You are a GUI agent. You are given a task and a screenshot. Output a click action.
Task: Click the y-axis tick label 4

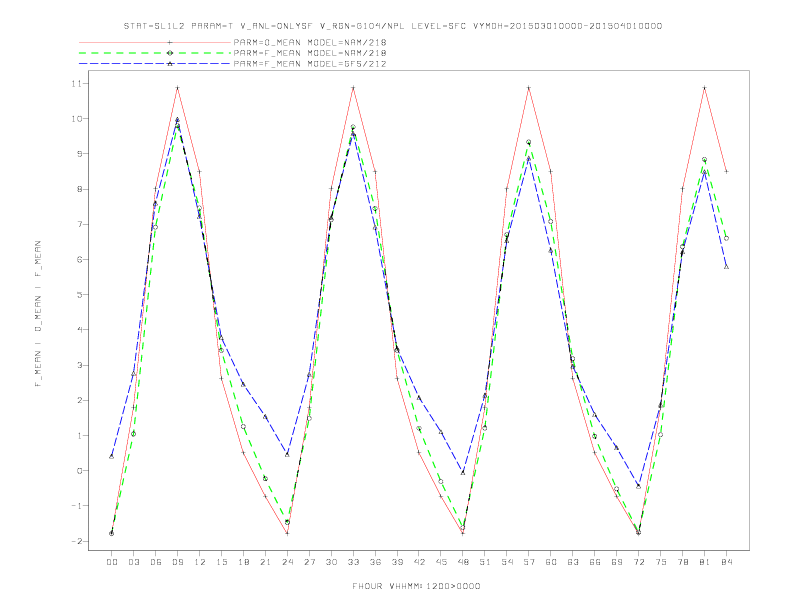(79, 330)
